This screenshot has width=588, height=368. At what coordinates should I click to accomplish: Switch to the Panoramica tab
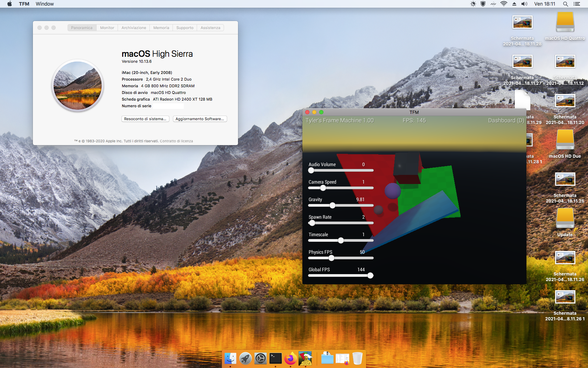(82, 28)
